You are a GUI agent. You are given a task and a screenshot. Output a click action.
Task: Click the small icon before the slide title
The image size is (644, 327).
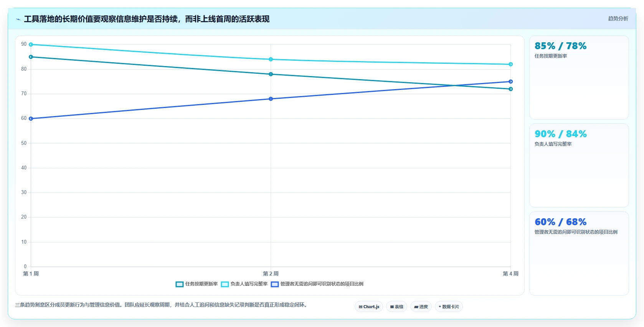tap(18, 19)
